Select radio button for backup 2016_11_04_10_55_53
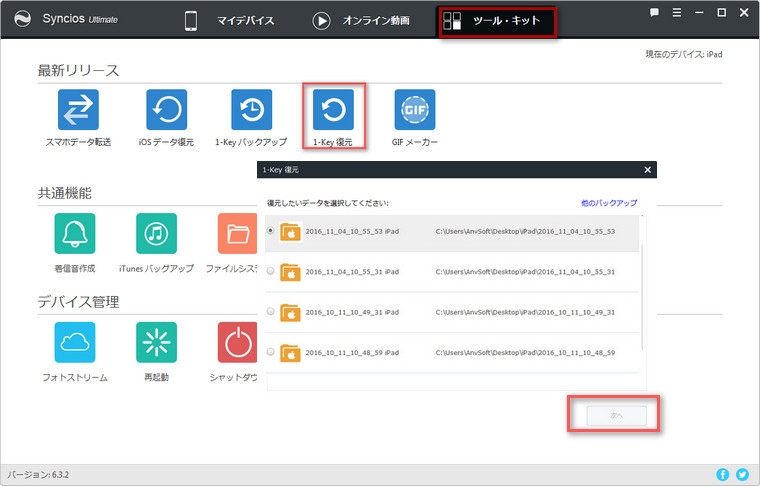Viewport: 760px width, 486px height. coord(270,231)
